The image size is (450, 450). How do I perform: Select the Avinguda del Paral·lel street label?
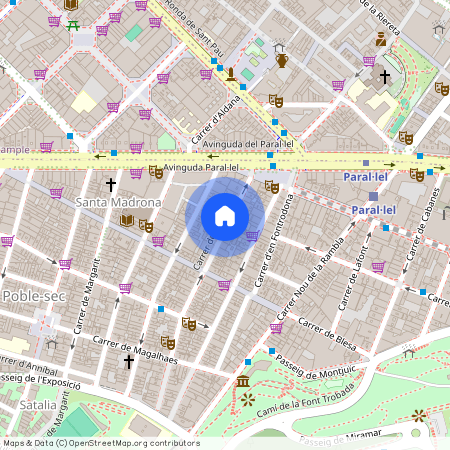248,144
